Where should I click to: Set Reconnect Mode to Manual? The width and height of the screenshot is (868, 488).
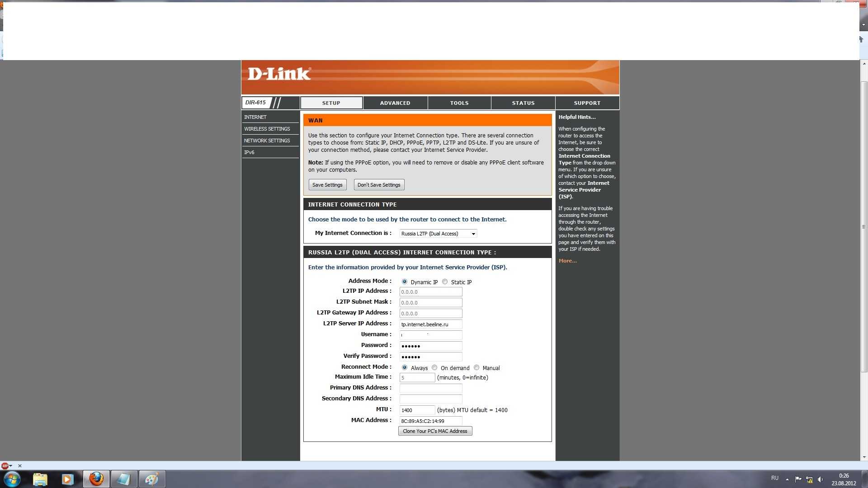coord(476,367)
